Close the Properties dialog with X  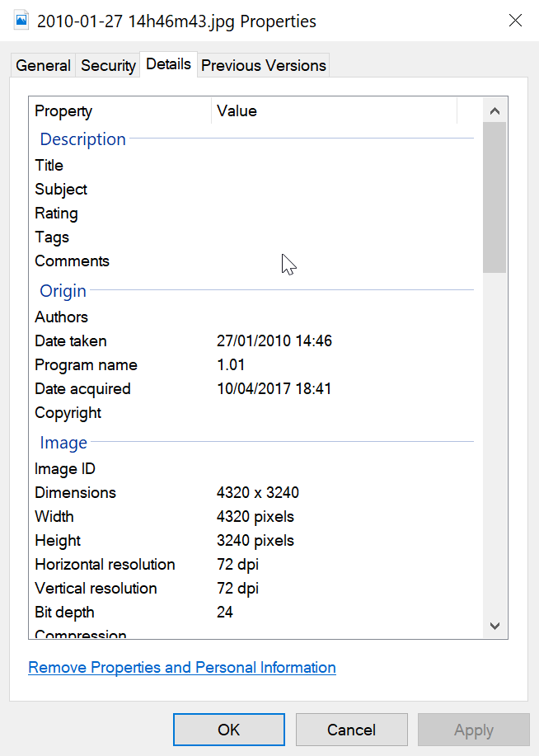click(x=515, y=21)
